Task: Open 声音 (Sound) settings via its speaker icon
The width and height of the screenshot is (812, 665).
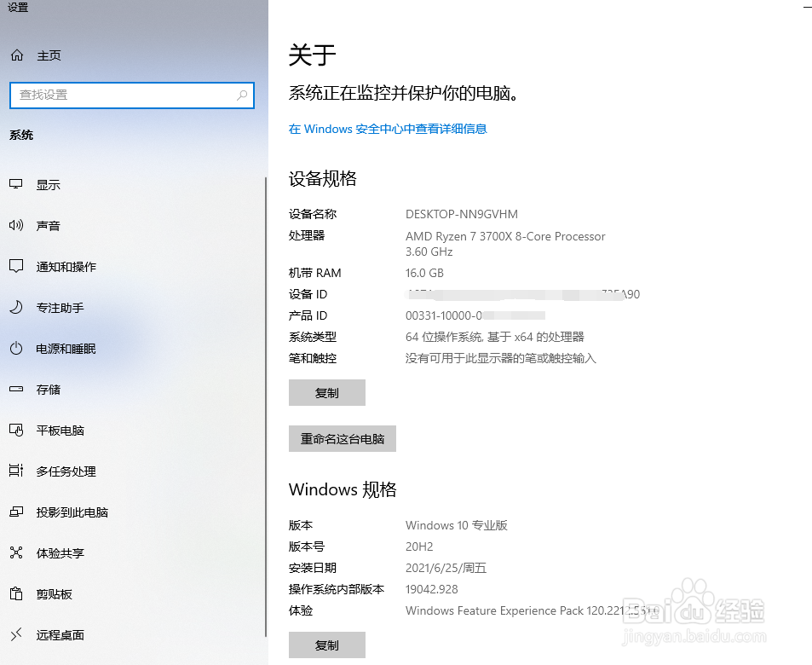Action: coord(17,225)
